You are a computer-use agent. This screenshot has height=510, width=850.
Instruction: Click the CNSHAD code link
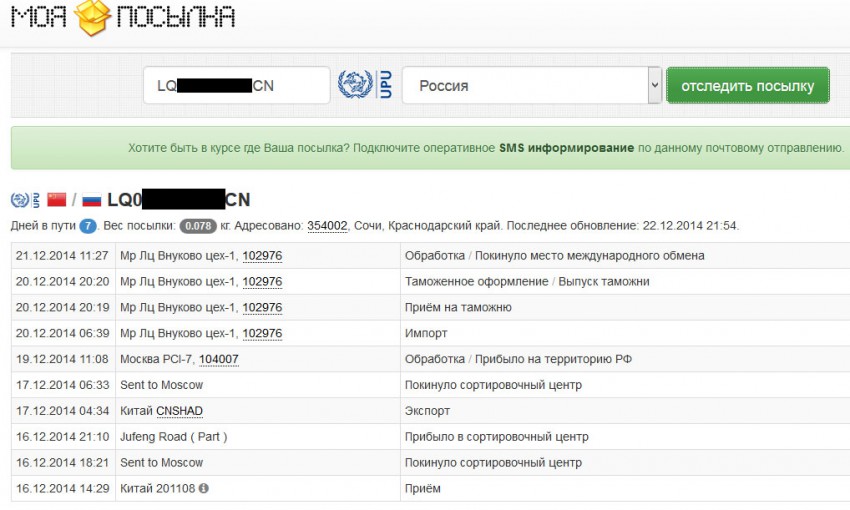click(180, 411)
